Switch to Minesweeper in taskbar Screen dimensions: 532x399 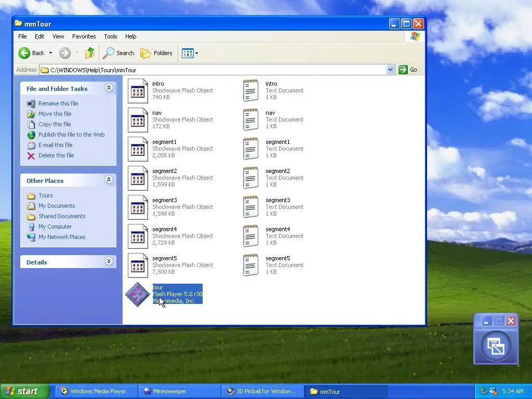point(180,391)
